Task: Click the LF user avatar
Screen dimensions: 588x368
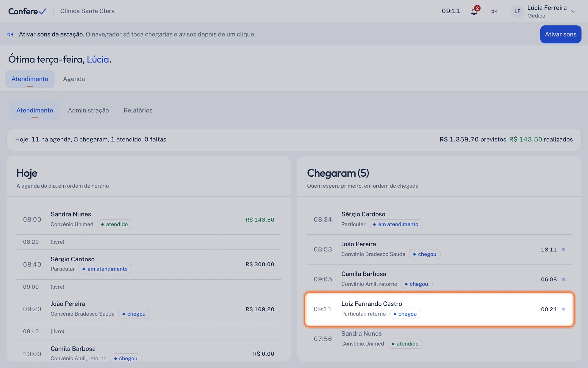Action: click(x=517, y=11)
